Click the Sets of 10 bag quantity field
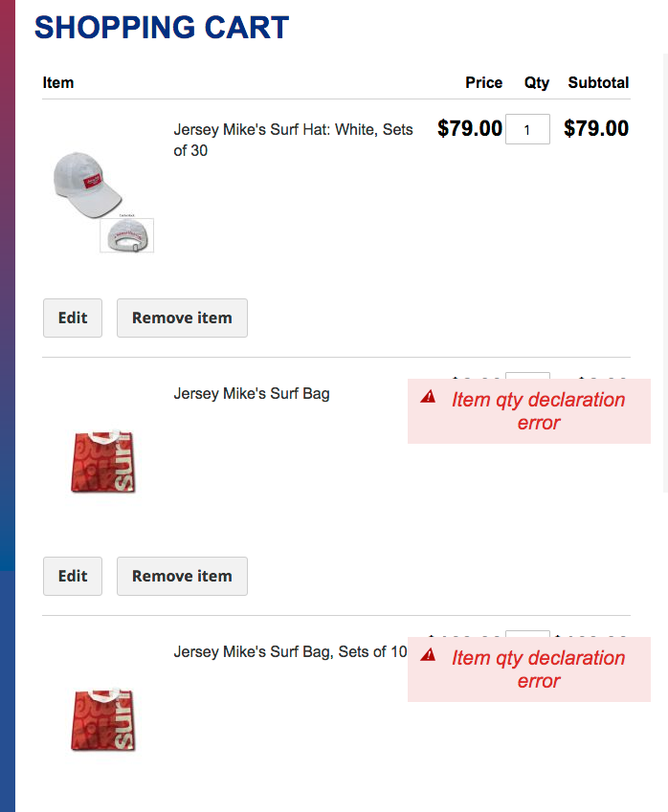This screenshot has width=668, height=812. (527, 633)
